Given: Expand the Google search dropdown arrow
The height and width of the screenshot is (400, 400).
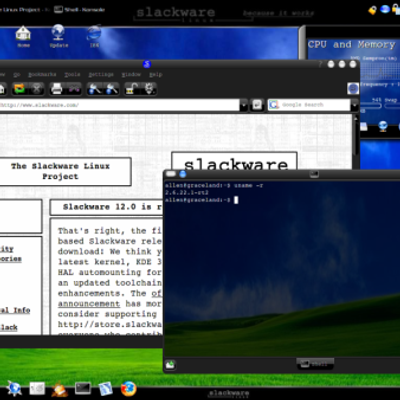Looking at the screenshot, I should point(354,105).
